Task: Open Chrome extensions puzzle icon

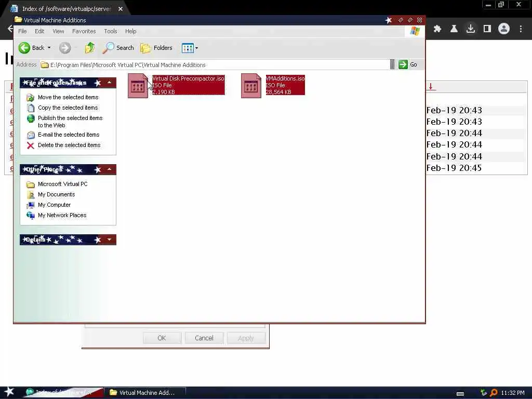Action: tap(437, 29)
